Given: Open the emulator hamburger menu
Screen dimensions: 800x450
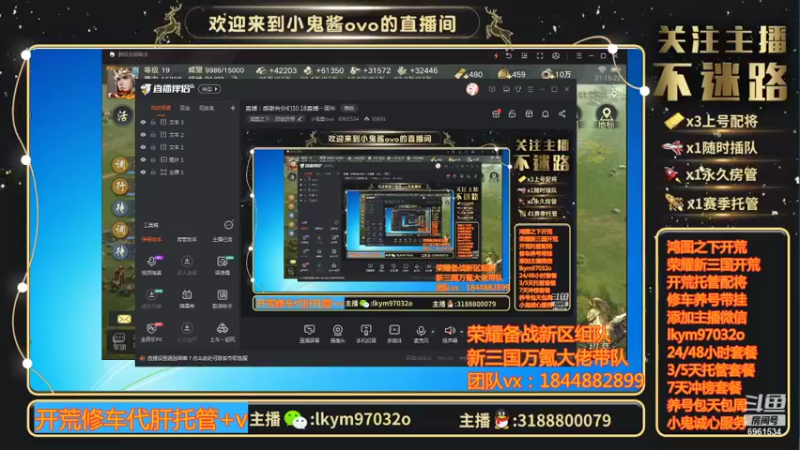Looking at the screenshot, I should pos(579,55).
